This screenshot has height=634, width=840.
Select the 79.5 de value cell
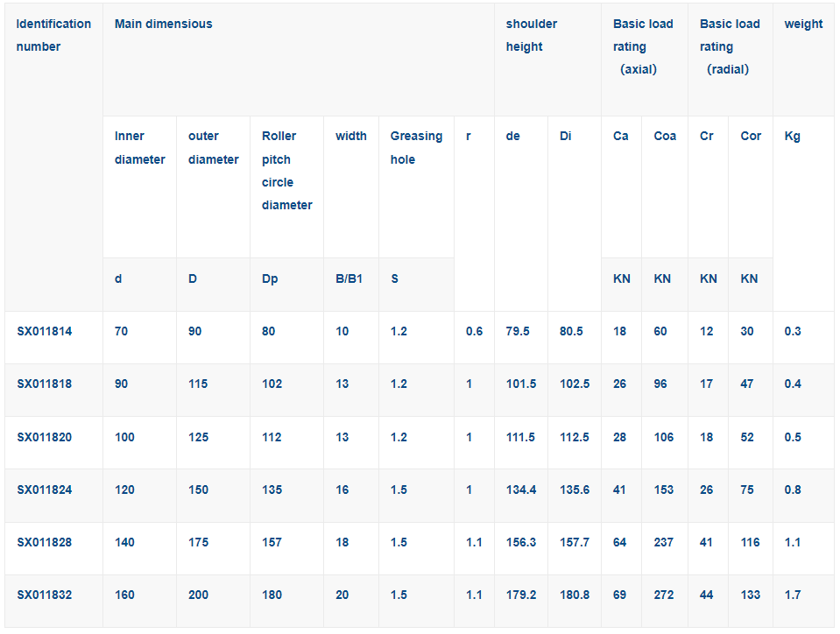coord(520,332)
